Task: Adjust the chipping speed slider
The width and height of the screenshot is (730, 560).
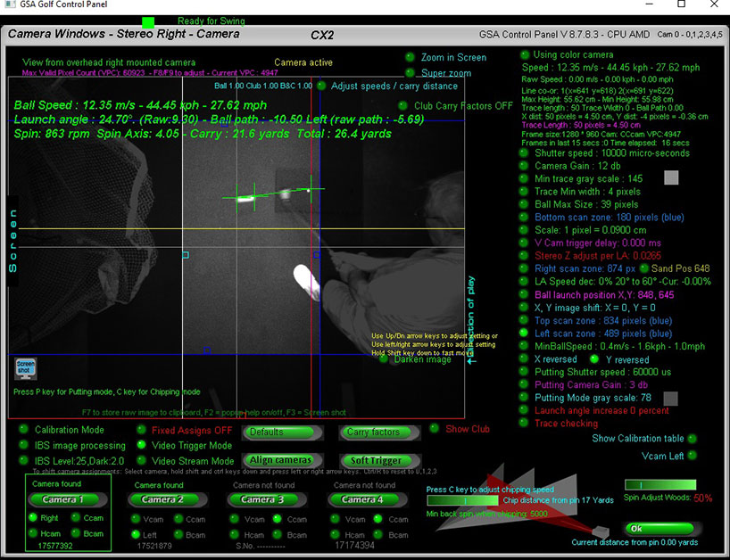Action: pyautogui.click(x=462, y=500)
